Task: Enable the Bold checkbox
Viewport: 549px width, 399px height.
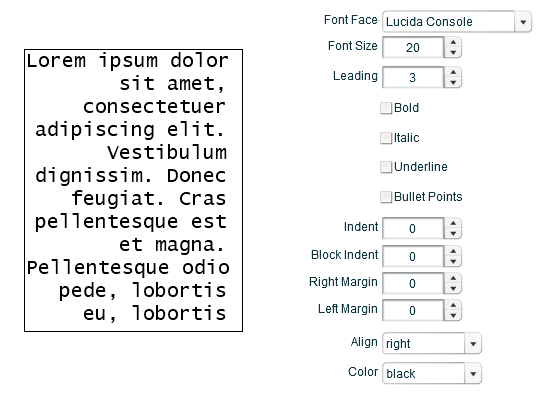Action: (x=386, y=108)
